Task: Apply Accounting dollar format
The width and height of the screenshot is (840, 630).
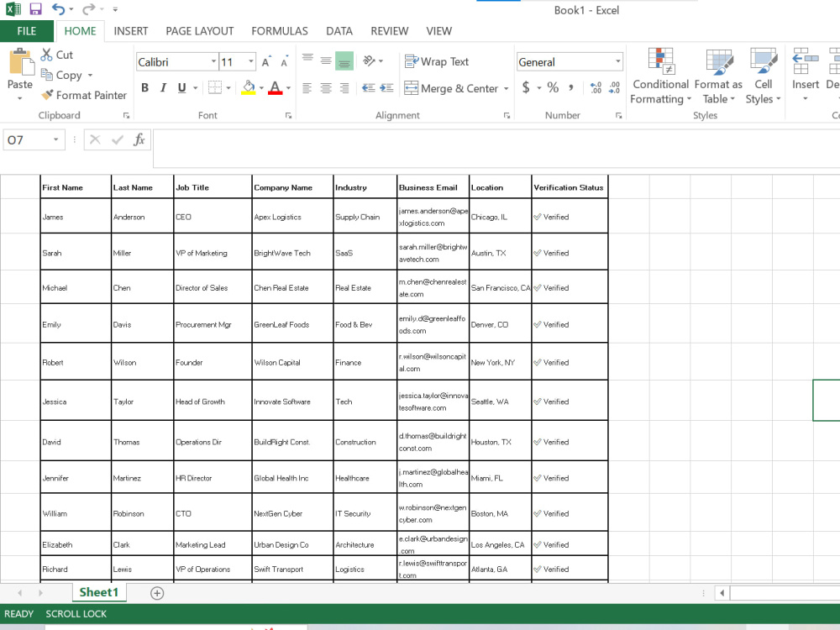Action: click(526, 88)
